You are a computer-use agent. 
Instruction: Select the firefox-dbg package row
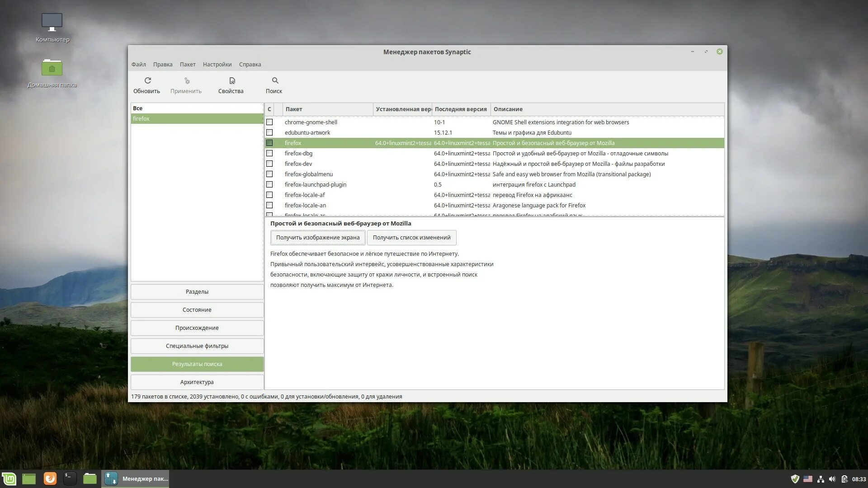pyautogui.click(x=495, y=153)
